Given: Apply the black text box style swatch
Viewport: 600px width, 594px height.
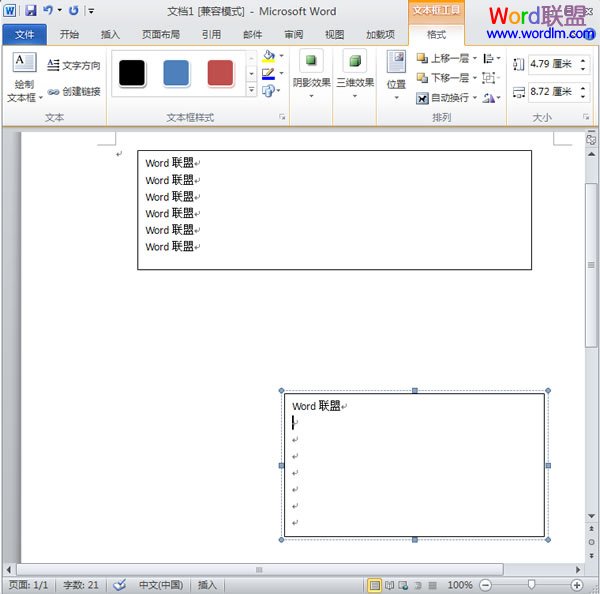Looking at the screenshot, I should 132,73.
